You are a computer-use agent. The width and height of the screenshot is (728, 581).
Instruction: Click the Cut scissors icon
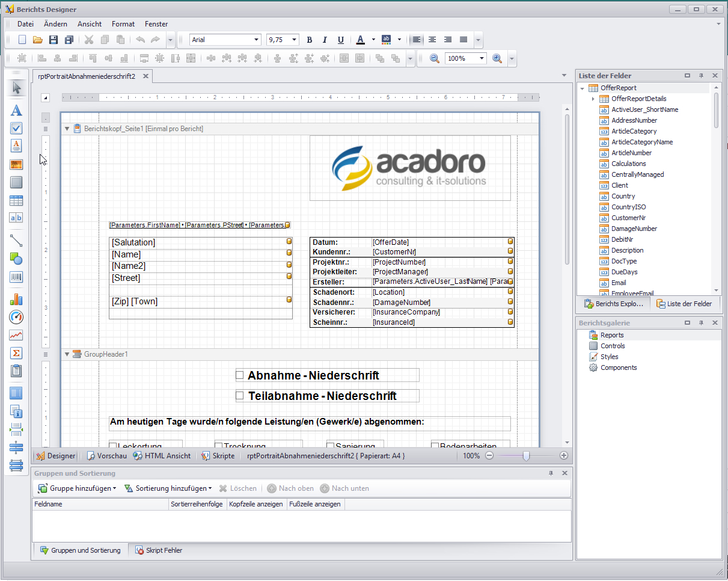click(x=89, y=40)
